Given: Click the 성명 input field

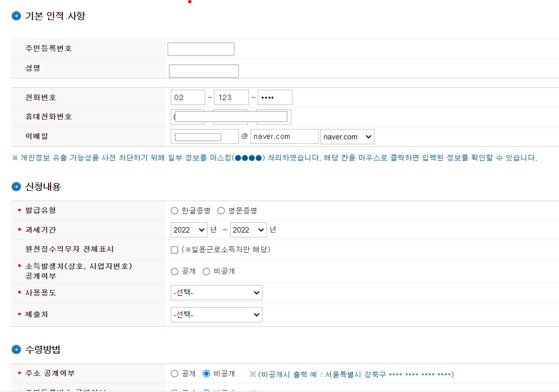Looking at the screenshot, I should pyautogui.click(x=203, y=71).
